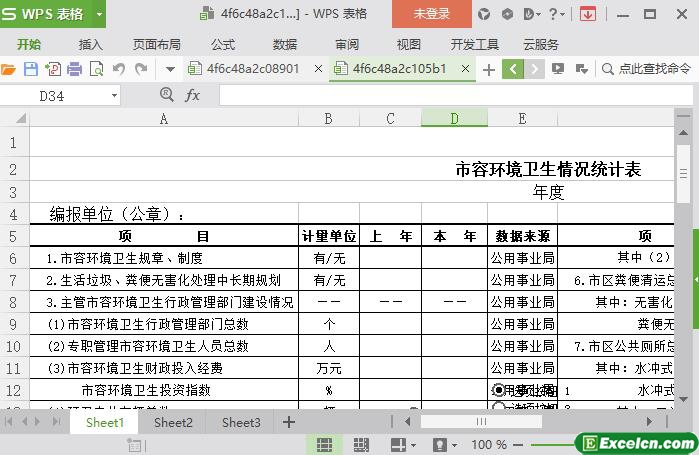Select the filled radio button in row 12

point(498,390)
